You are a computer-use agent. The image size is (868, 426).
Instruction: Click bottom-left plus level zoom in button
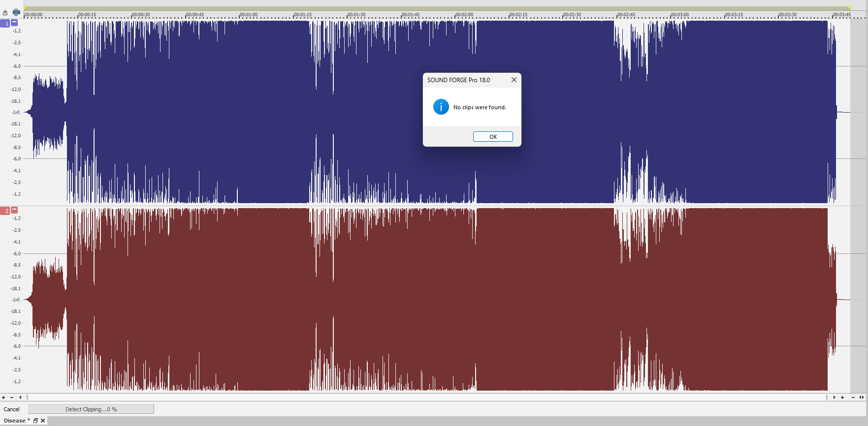pyautogui.click(x=3, y=397)
